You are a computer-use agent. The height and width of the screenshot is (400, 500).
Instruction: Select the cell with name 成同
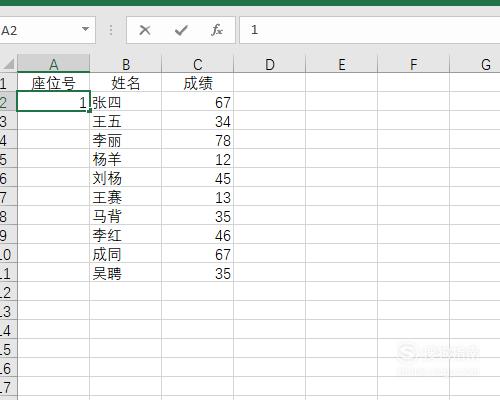(x=126, y=253)
